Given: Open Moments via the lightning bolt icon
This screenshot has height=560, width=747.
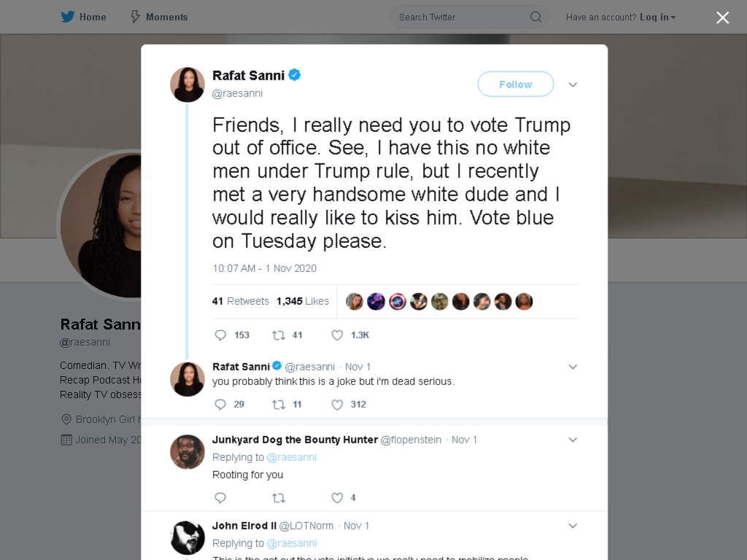Looking at the screenshot, I should coord(135,17).
